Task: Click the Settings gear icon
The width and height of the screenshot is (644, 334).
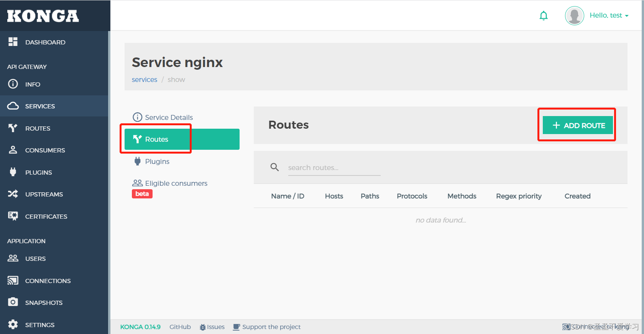Action: 13,324
